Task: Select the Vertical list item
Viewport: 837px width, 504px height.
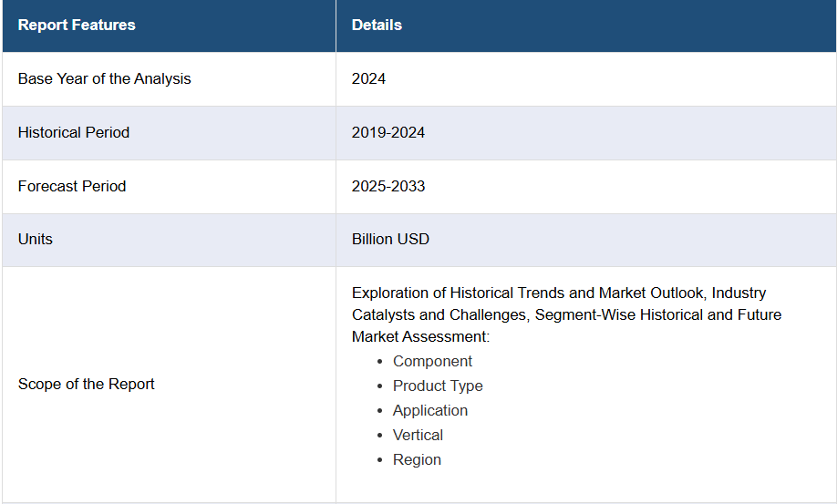Action: coord(418,435)
